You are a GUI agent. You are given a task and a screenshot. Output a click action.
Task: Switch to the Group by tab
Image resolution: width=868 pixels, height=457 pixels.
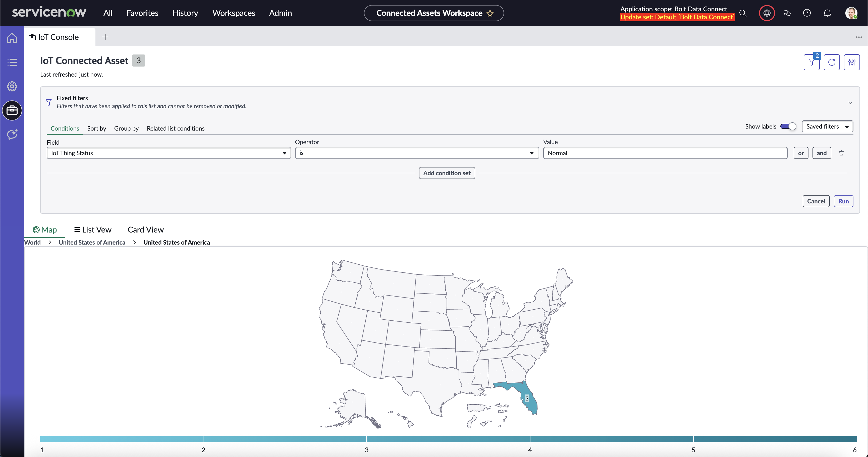(126, 128)
